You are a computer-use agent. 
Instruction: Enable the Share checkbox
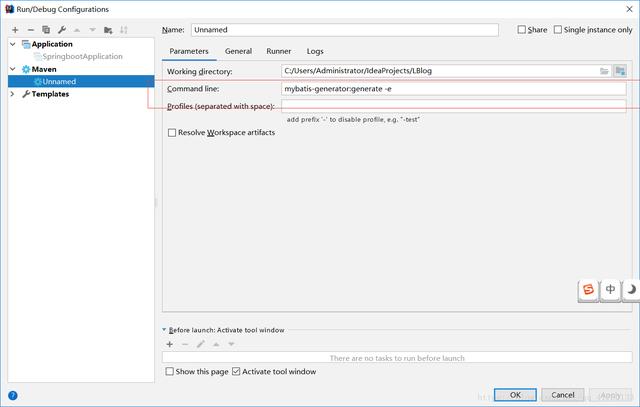(521, 29)
